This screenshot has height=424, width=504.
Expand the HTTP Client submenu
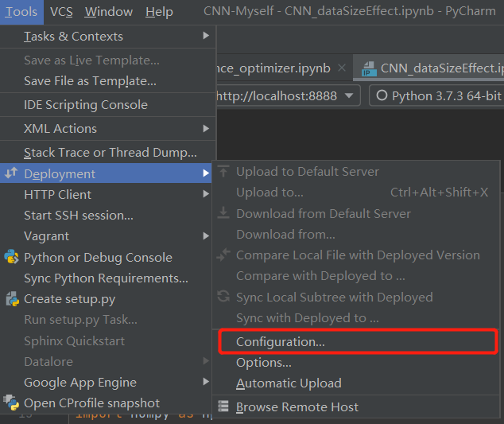click(106, 194)
